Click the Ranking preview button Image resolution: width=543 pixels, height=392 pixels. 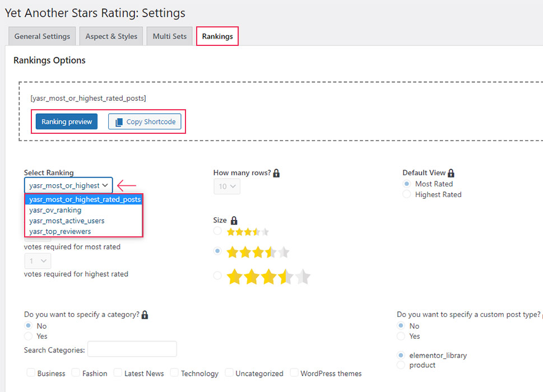pyautogui.click(x=67, y=122)
